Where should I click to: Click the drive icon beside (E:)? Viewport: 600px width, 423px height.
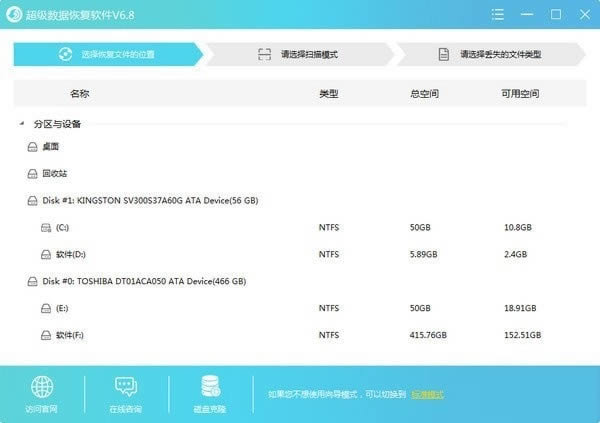coord(46,309)
